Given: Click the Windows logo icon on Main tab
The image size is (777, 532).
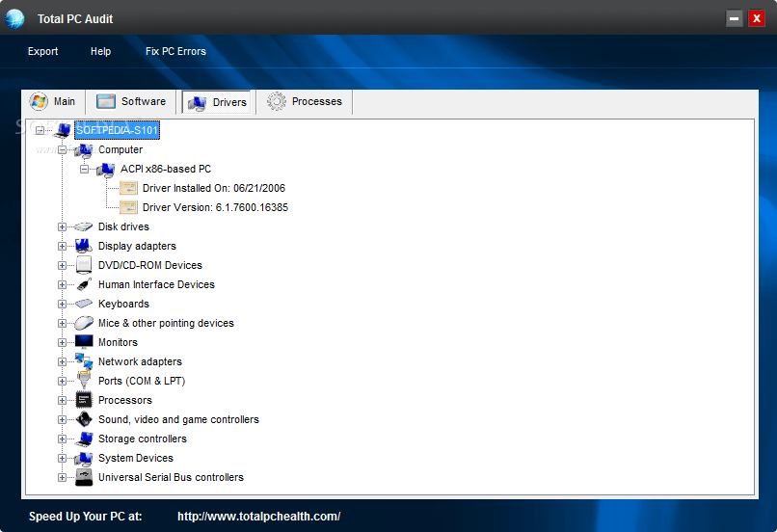Looking at the screenshot, I should pos(39,101).
